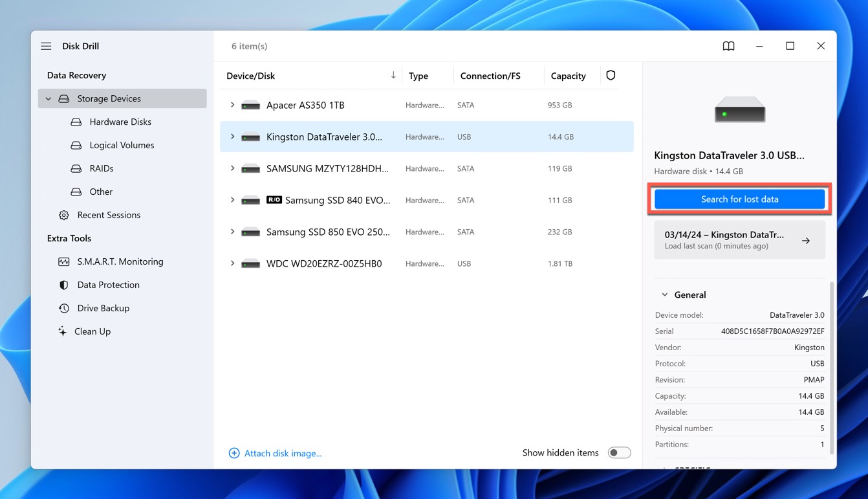Select Logical Volumes in the sidebar
Viewport: 868px width, 499px height.
coord(122,145)
